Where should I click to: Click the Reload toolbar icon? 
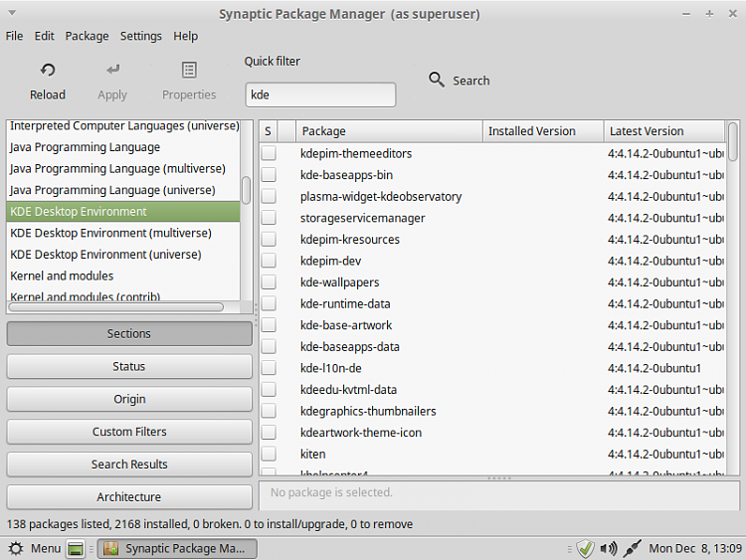click(48, 70)
